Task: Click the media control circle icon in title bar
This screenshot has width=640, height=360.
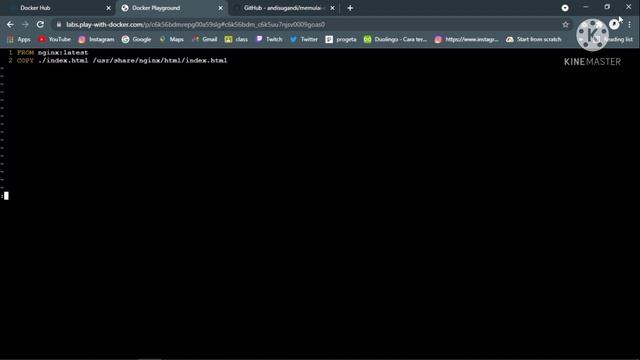Action: [x=565, y=8]
